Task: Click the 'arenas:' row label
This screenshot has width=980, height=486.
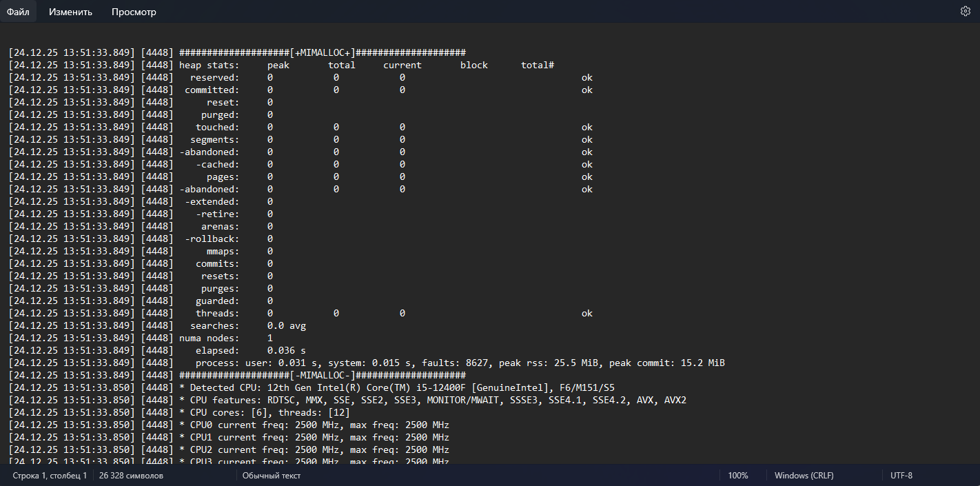Action: click(221, 226)
